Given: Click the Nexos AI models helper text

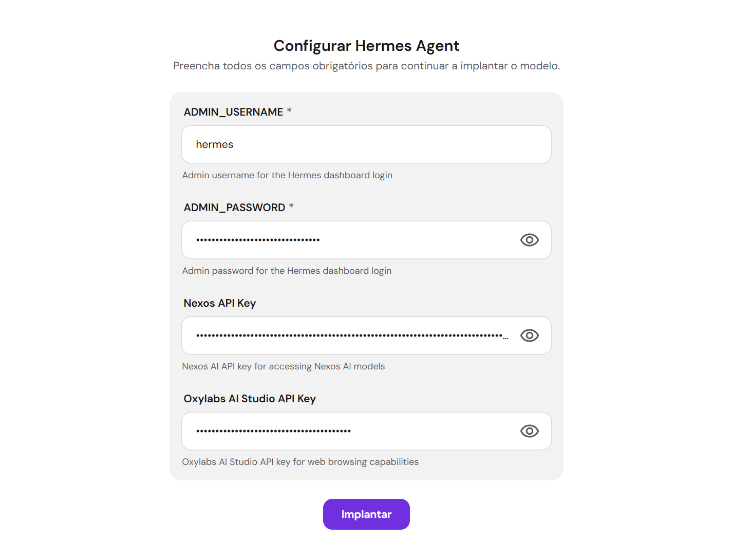Looking at the screenshot, I should [284, 366].
